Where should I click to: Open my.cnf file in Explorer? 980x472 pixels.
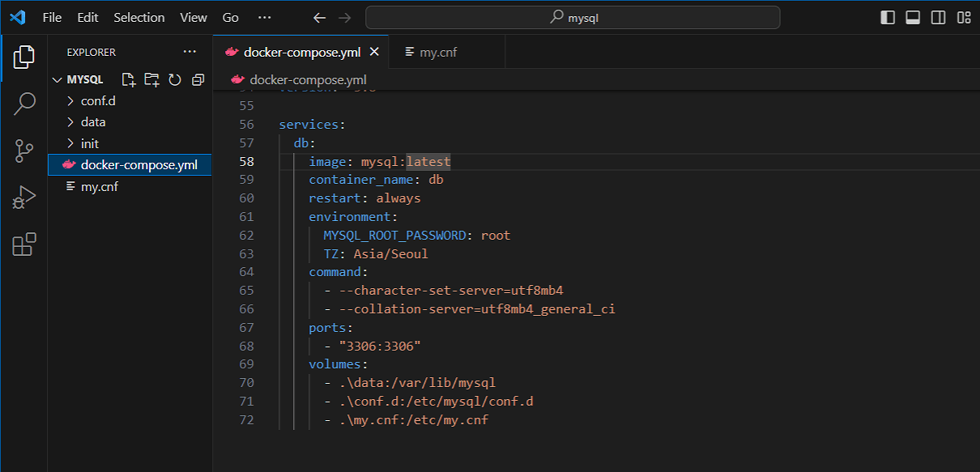[x=100, y=186]
